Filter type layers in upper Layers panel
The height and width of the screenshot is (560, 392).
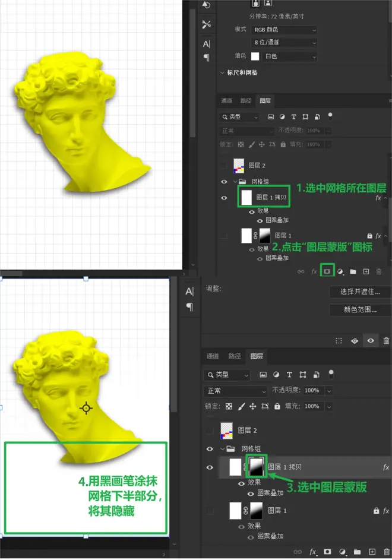point(294,117)
